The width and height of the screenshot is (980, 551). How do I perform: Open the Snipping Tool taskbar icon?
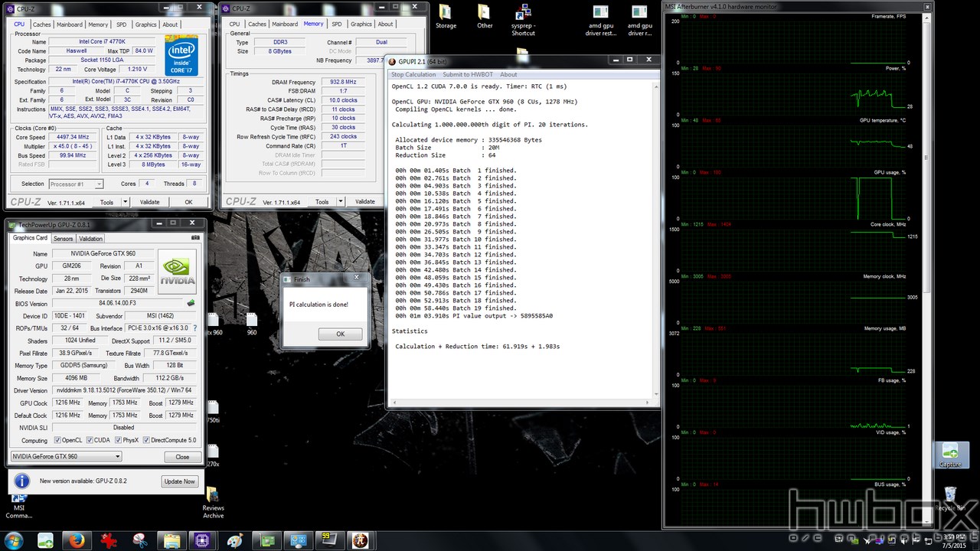139,540
